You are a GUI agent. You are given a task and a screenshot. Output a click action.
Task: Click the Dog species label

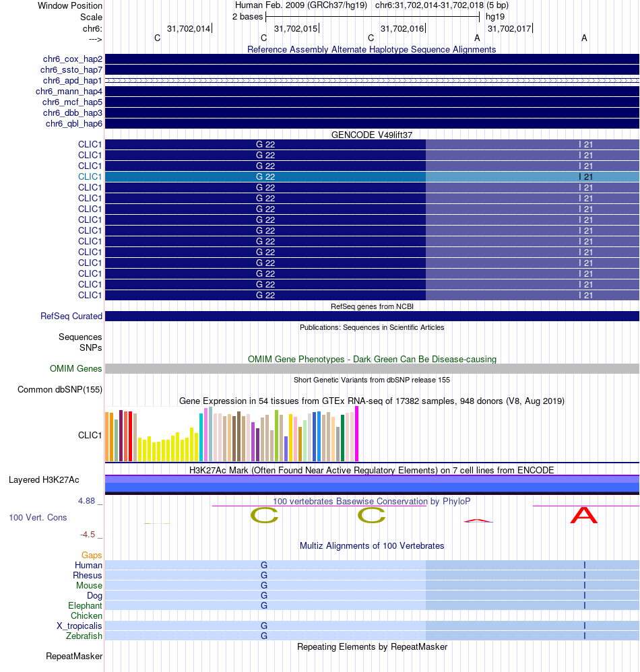(x=94, y=595)
